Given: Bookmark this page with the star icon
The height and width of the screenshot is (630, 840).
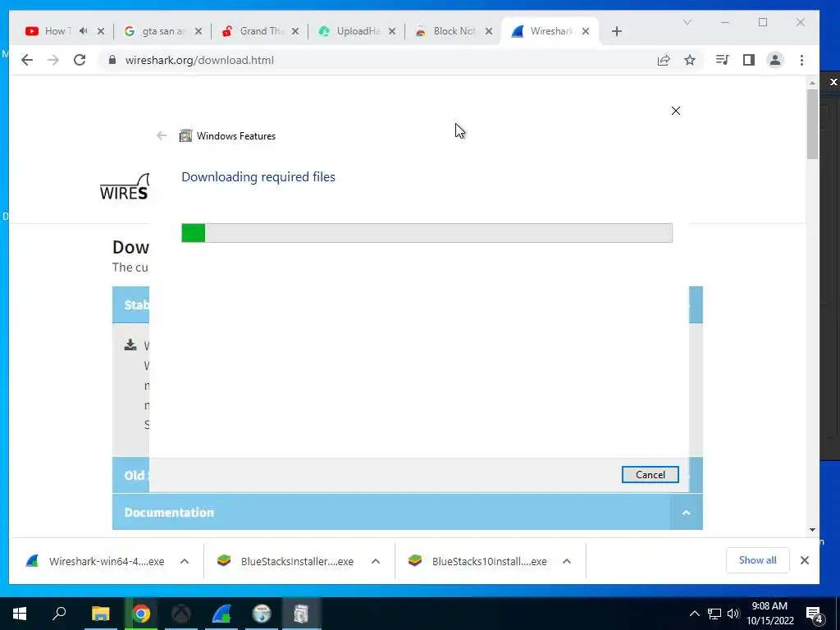Looking at the screenshot, I should pos(690,60).
